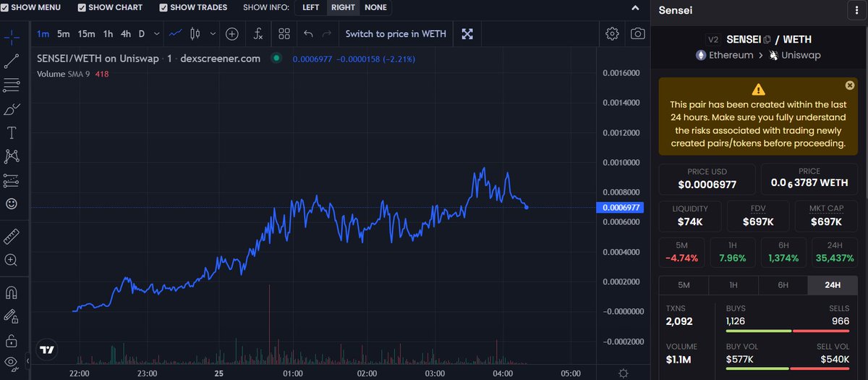Switch to 1m timeframe
The height and width of the screenshot is (380, 868).
click(43, 34)
